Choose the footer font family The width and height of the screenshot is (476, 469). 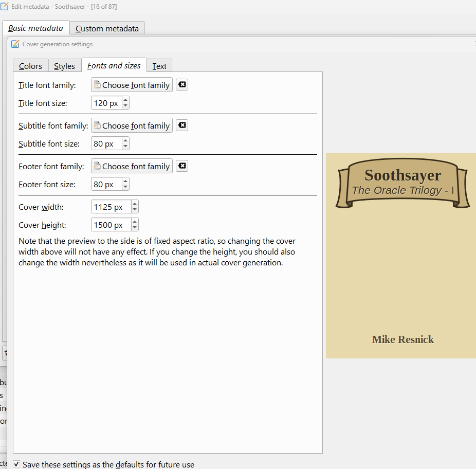tap(132, 166)
